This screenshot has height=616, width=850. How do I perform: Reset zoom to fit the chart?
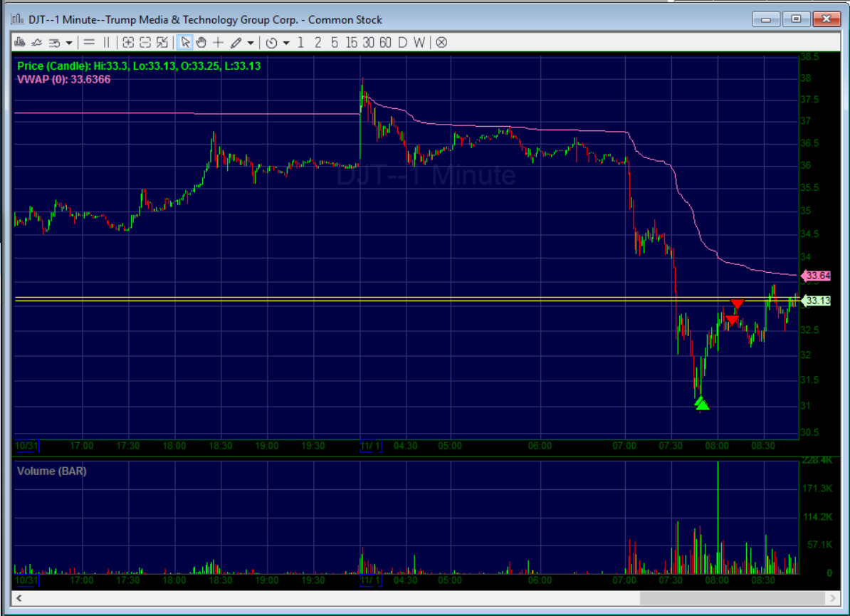coord(162,42)
